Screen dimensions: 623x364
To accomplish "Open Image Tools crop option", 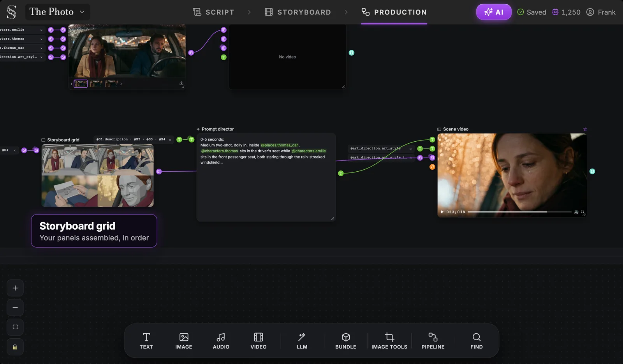I will pos(389,341).
